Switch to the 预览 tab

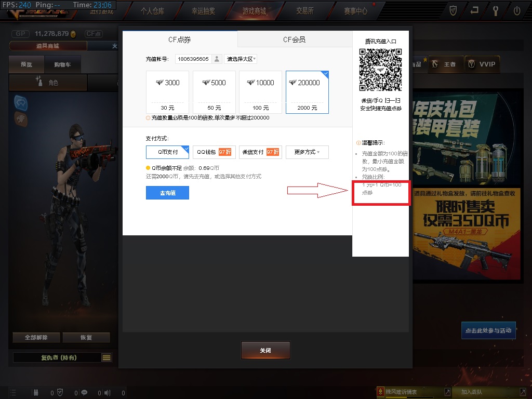tap(26, 64)
